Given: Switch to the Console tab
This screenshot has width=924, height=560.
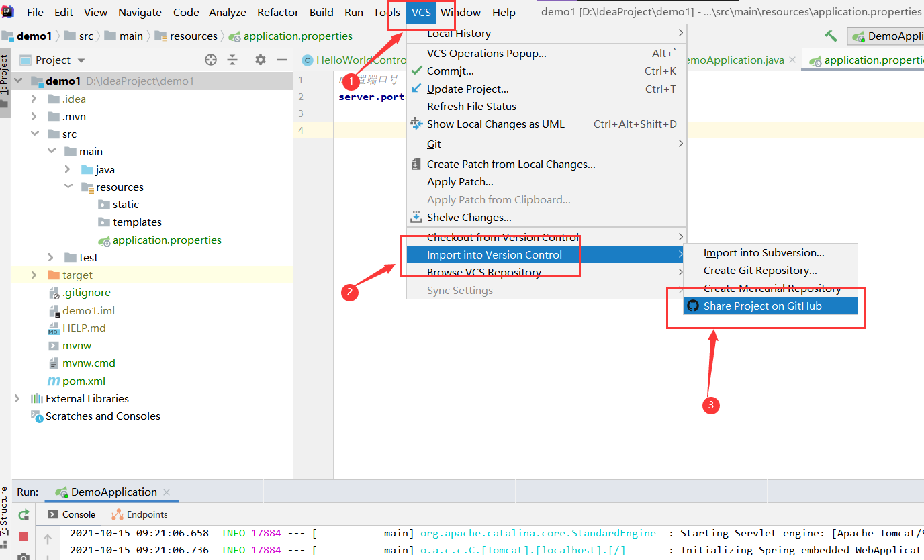Looking at the screenshot, I should click(72, 514).
